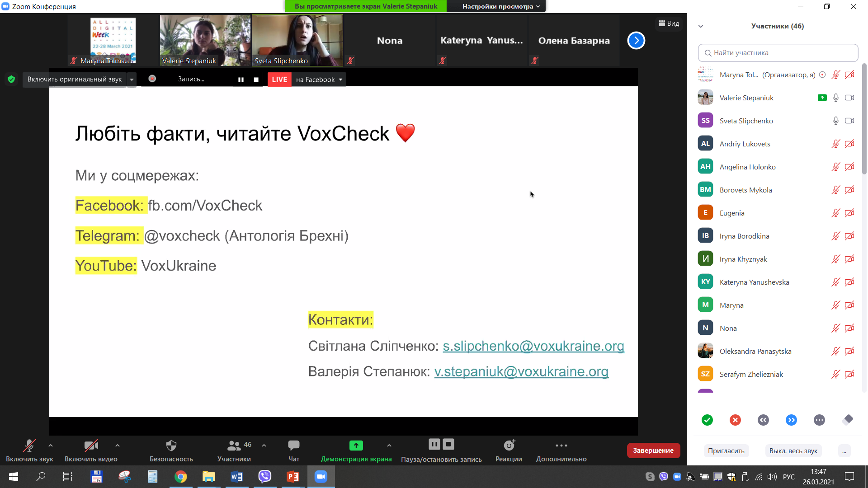Viewport: 868px width, 488px height.
Task: Click green Share Screen icon
Action: point(356,446)
